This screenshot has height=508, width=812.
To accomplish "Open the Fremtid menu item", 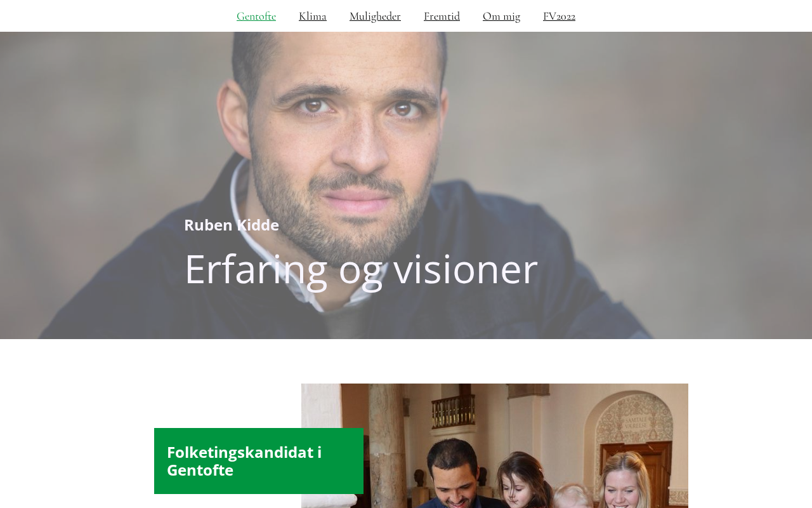I will point(442,16).
